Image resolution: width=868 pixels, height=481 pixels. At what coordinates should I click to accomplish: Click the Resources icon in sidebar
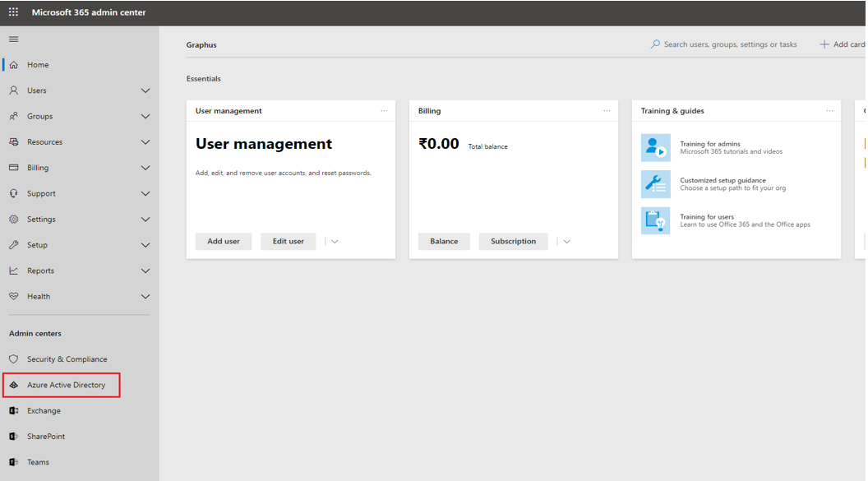click(14, 141)
